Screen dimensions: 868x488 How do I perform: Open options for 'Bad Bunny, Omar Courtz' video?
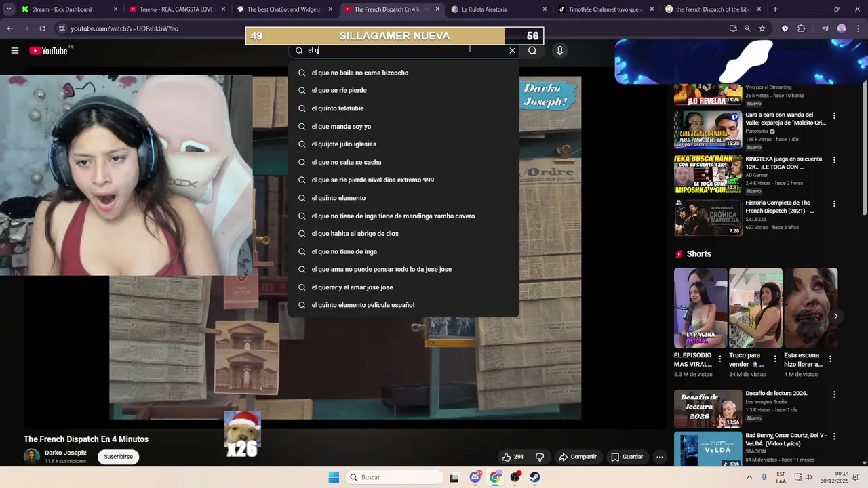pos(834,436)
